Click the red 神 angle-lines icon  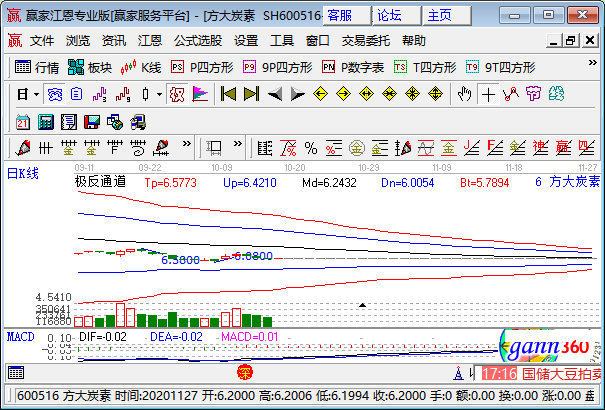(540, 148)
